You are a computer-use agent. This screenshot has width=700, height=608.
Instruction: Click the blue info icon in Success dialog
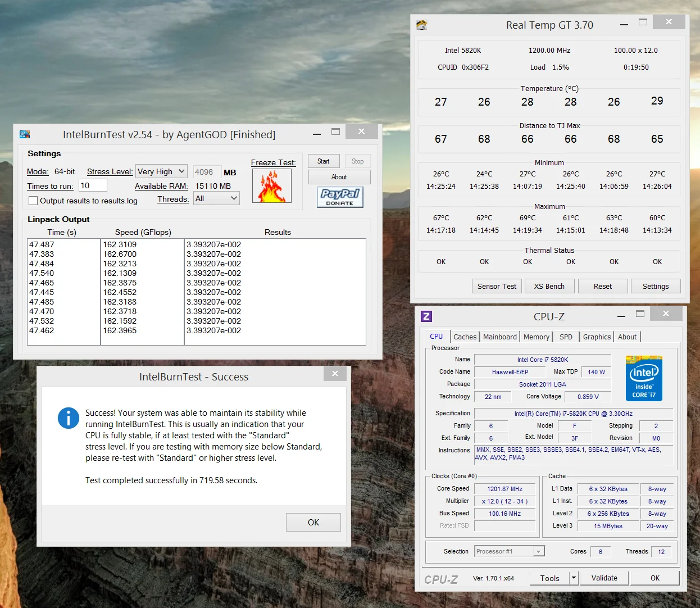click(69, 418)
